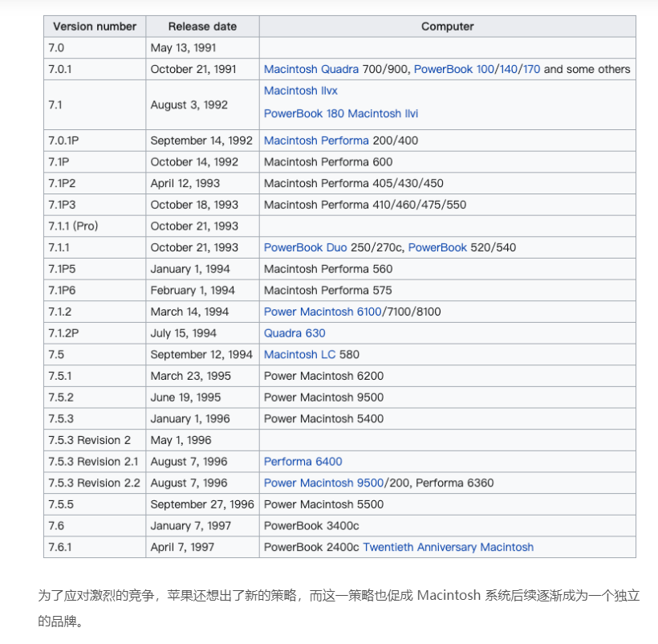
Task: Select the version cell 7.1P2
Action: (x=95, y=183)
